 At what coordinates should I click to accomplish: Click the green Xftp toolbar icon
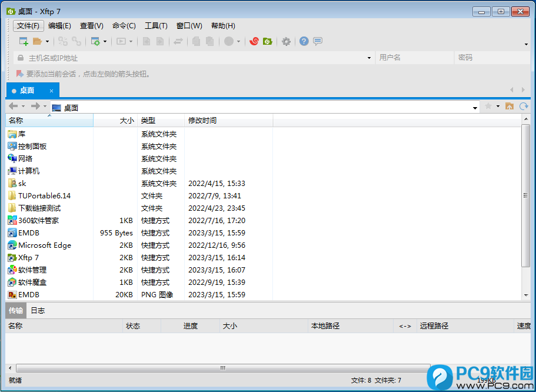268,41
